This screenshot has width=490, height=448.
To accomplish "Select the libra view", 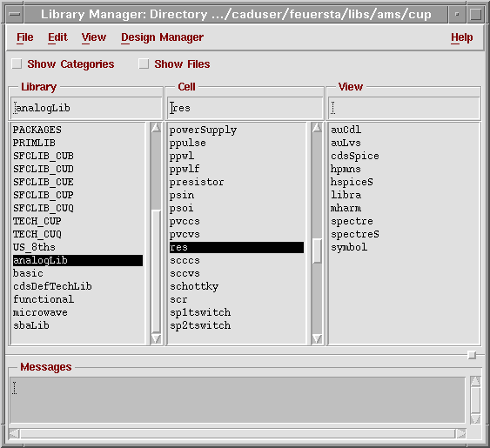I will pyautogui.click(x=346, y=195).
